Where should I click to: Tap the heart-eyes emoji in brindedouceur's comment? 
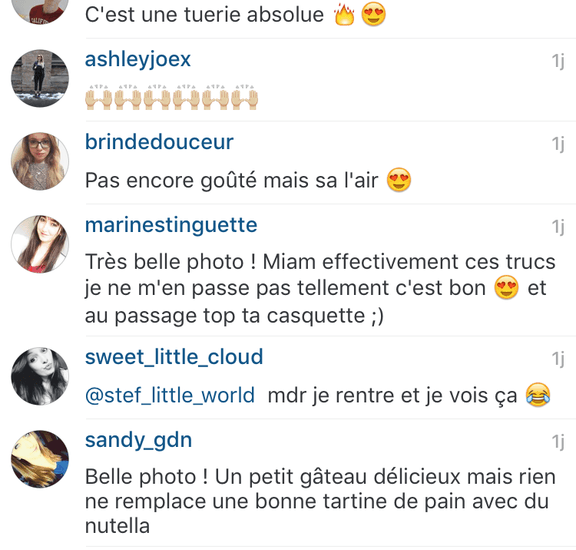[399, 180]
